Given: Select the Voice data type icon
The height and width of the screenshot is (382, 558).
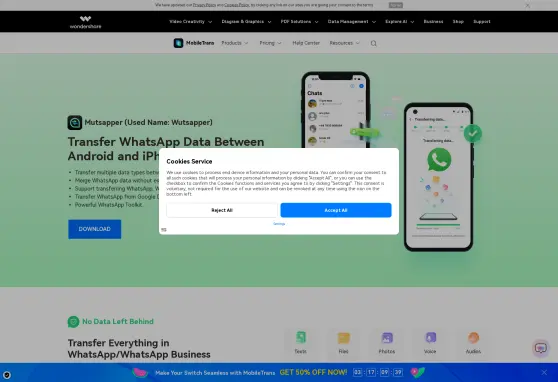Looking at the screenshot, I should [x=430, y=338].
